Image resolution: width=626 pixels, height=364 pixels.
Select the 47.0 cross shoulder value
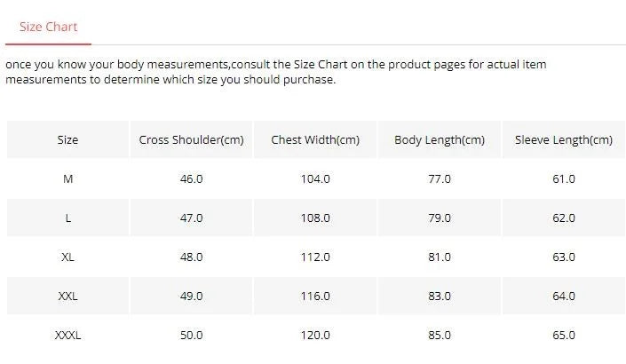(x=191, y=218)
